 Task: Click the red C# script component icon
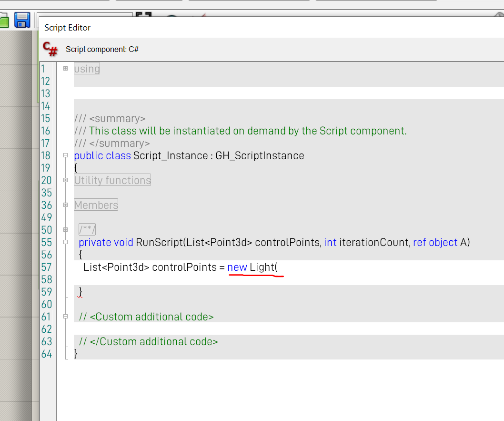click(50, 49)
